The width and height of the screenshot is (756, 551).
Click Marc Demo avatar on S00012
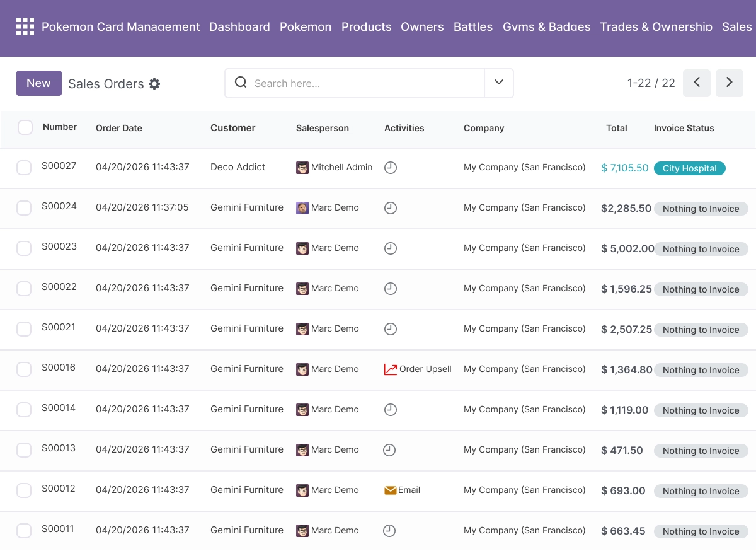point(302,490)
